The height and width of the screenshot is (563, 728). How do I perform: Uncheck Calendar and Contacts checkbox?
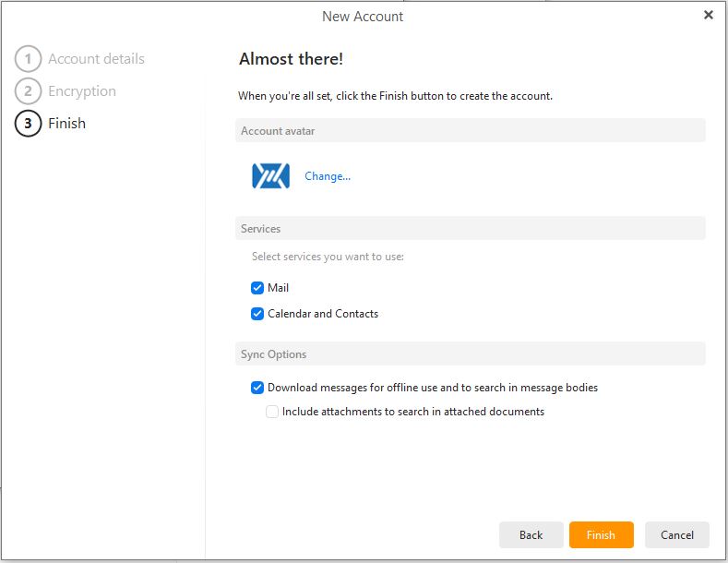click(257, 314)
